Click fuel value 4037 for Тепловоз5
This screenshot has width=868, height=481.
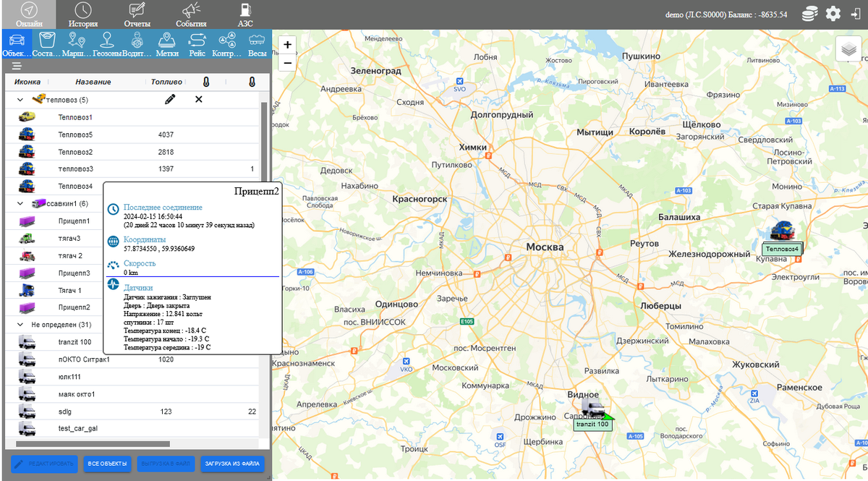point(166,135)
